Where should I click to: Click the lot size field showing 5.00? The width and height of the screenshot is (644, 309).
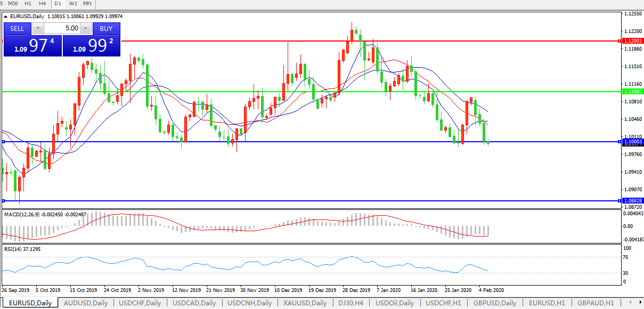(x=62, y=28)
